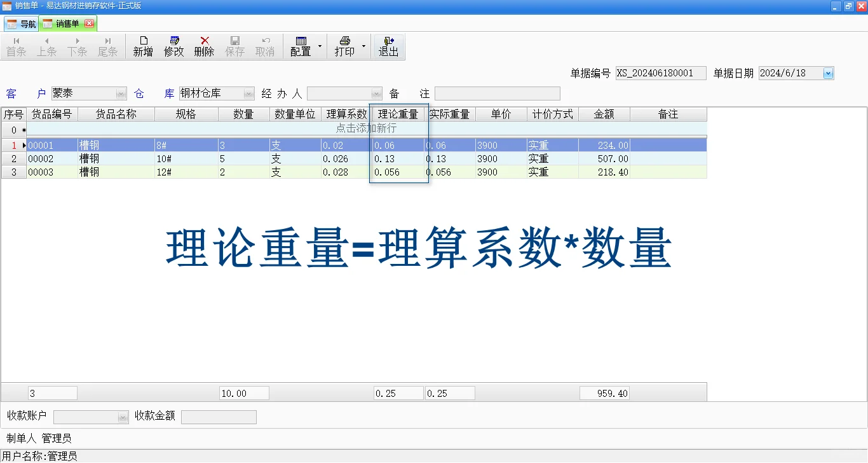Viewport: 868px width, 463px height.
Task: Select row number 2 header
Action: click(x=13, y=159)
